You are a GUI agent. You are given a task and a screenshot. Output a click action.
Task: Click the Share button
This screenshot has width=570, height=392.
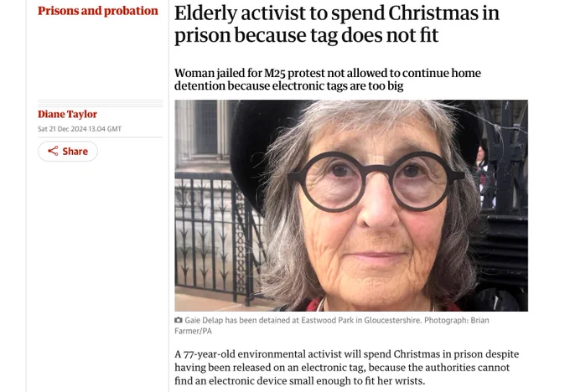(x=68, y=151)
